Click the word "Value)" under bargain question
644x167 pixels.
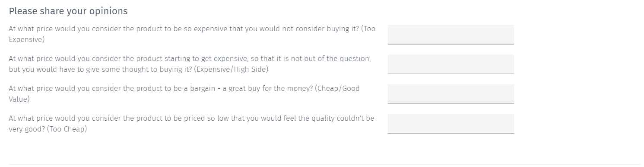pyautogui.click(x=19, y=99)
